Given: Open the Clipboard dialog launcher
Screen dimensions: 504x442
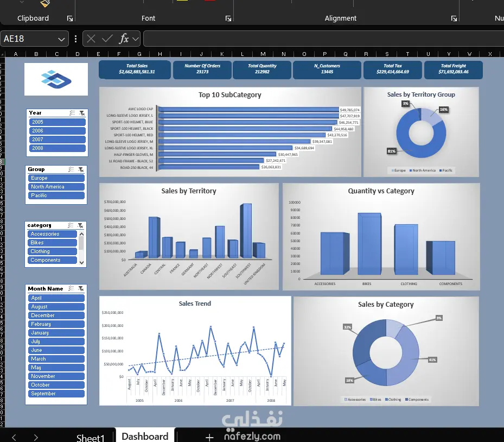Looking at the screenshot, I should [x=70, y=18].
